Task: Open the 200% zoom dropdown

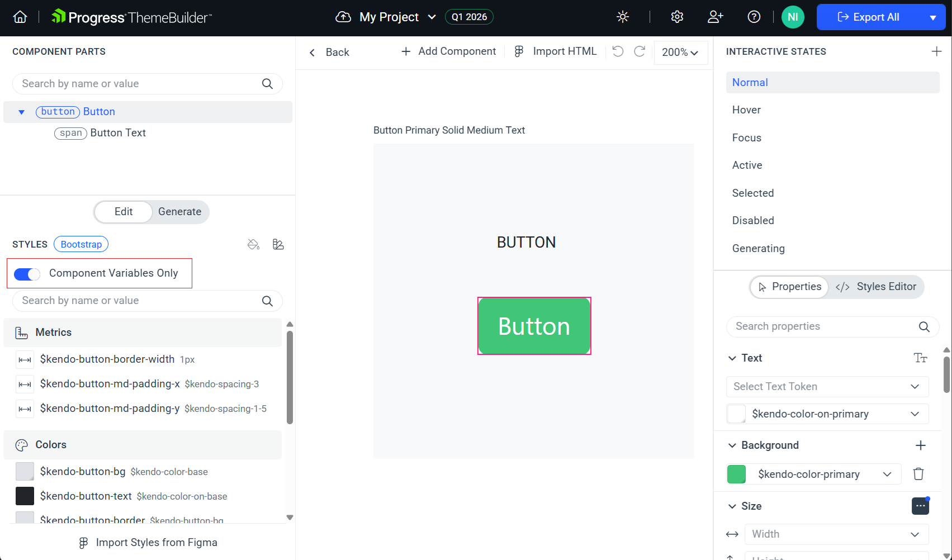Action: [680, 52]
